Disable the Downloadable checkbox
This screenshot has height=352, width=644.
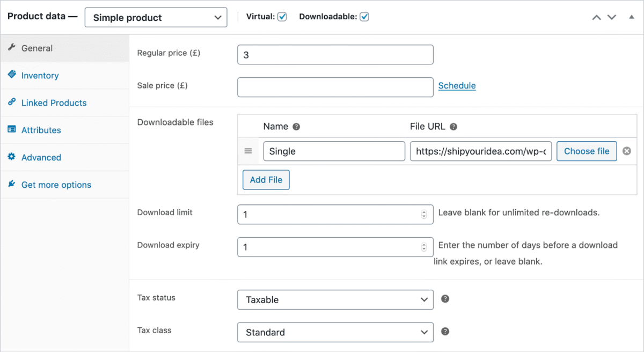pos(364,17)
